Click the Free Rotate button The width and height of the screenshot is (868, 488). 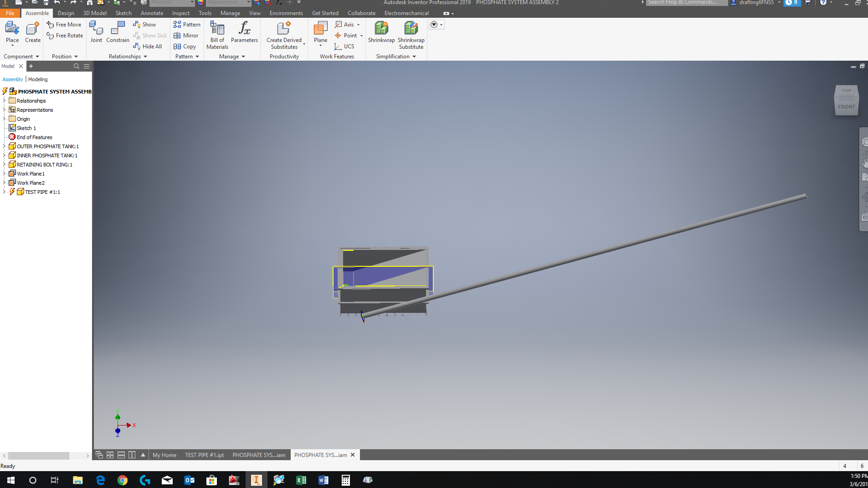[x=64, y=35]
